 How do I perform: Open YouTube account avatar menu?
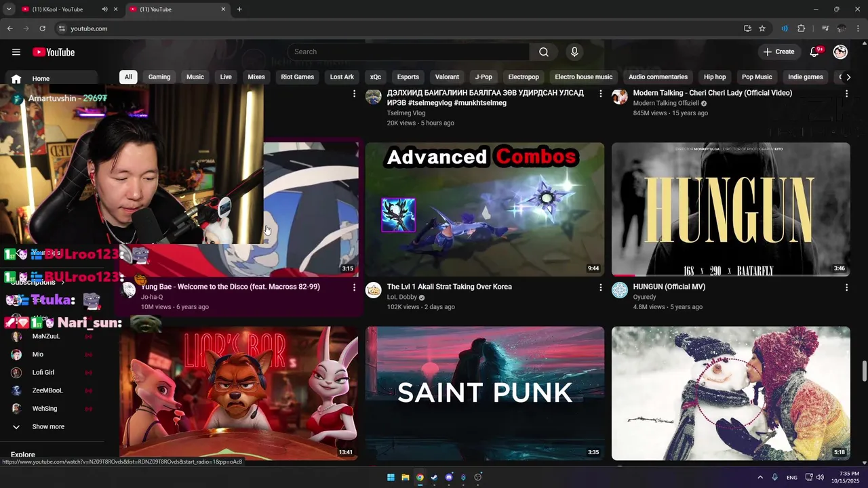tap(840, 52)
